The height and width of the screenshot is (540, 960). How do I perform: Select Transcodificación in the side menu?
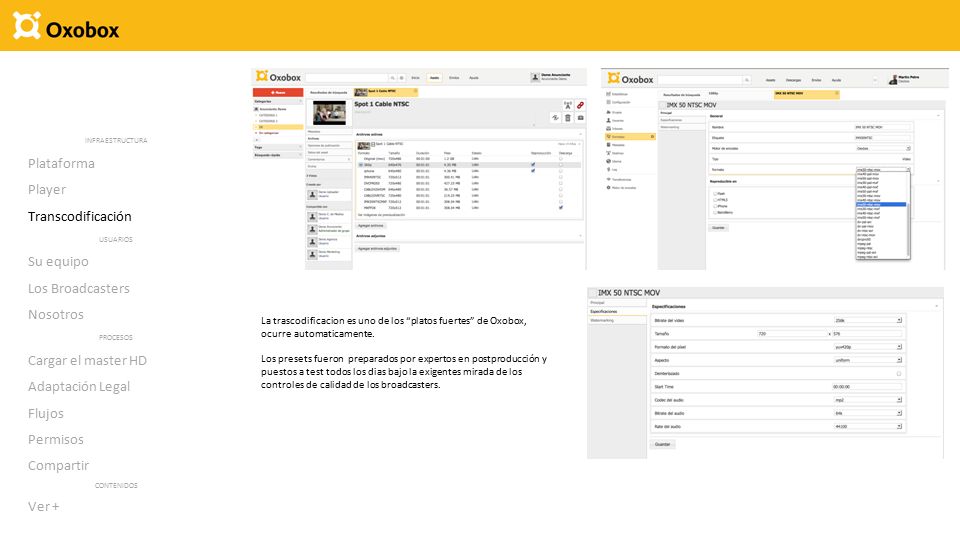tap(80, 216)
